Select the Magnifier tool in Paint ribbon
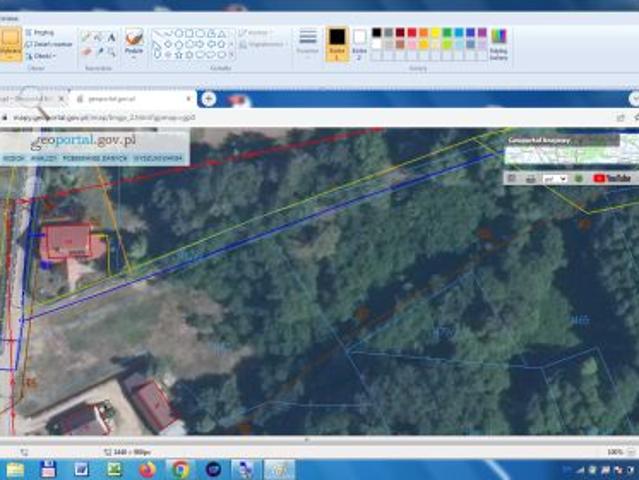Screen dimensions: 639x480 [111, 51]
